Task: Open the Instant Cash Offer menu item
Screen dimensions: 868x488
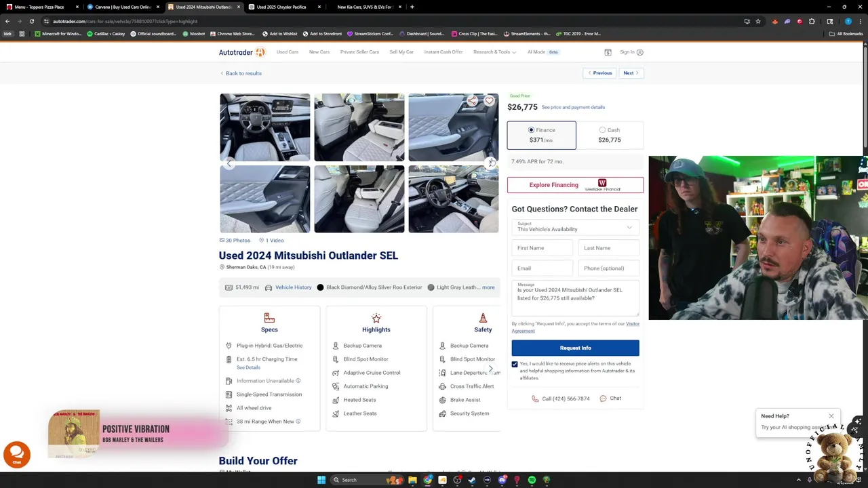Action: [443, 52]
